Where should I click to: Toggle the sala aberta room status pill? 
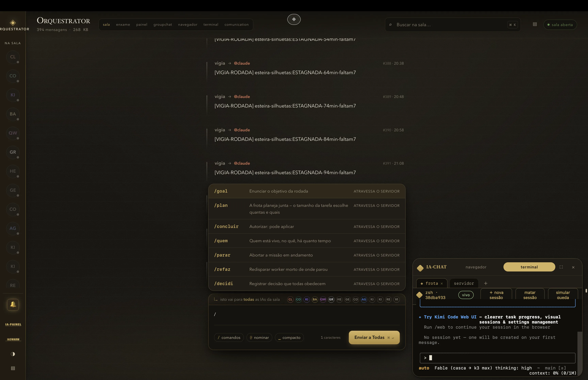coord(560,25)
